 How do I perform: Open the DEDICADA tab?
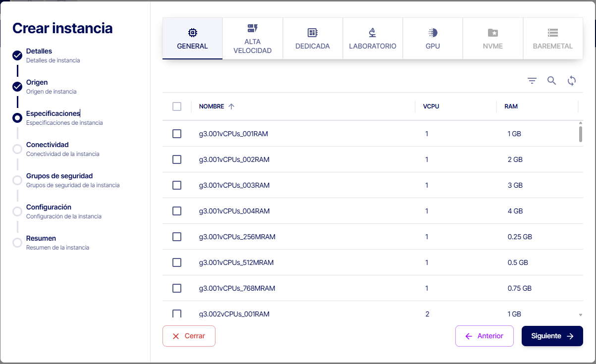point(313,39)
